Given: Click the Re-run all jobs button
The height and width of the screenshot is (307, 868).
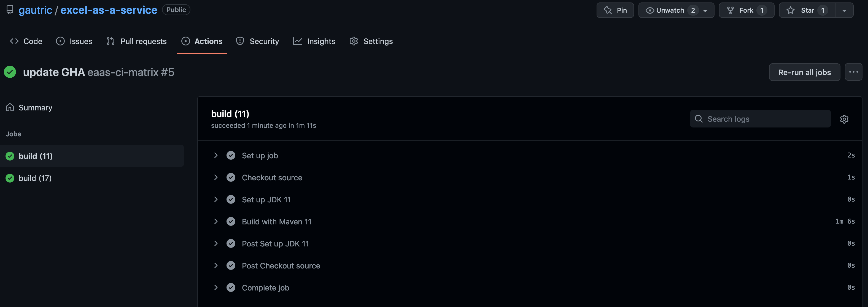Looking at the screenshot, I should click(x=804, y=72).
